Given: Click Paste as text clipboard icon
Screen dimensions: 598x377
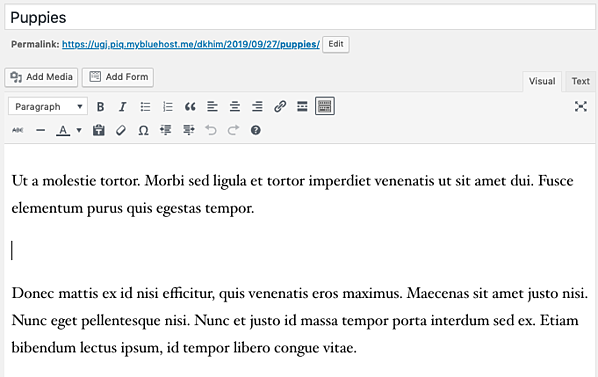Looking at the screenshot, I should [98, 130].
